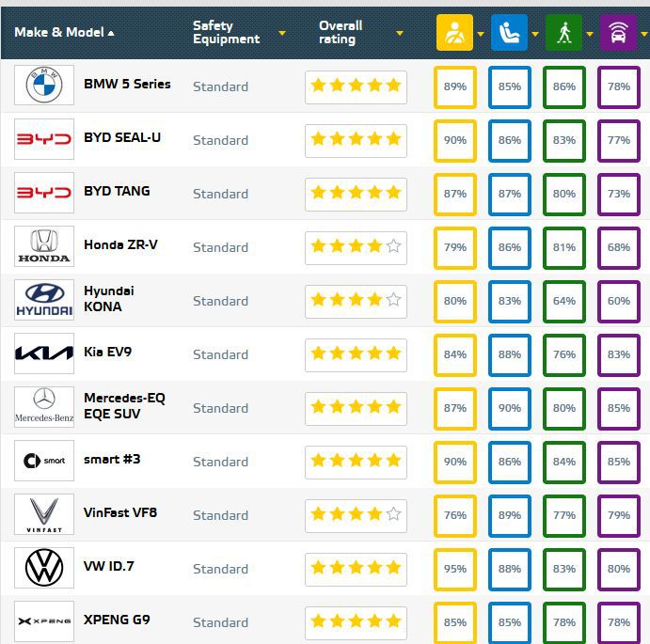Click the Overall rating column header

340,32
